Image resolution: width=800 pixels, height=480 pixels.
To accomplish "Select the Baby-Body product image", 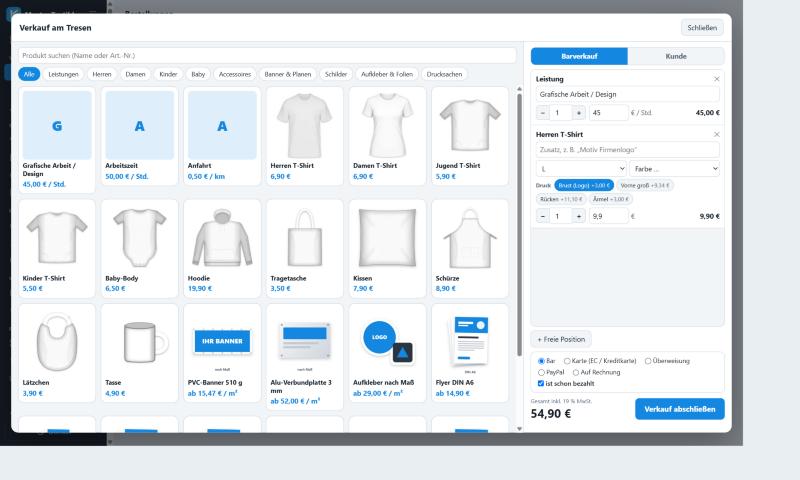I will coord(139,238).
